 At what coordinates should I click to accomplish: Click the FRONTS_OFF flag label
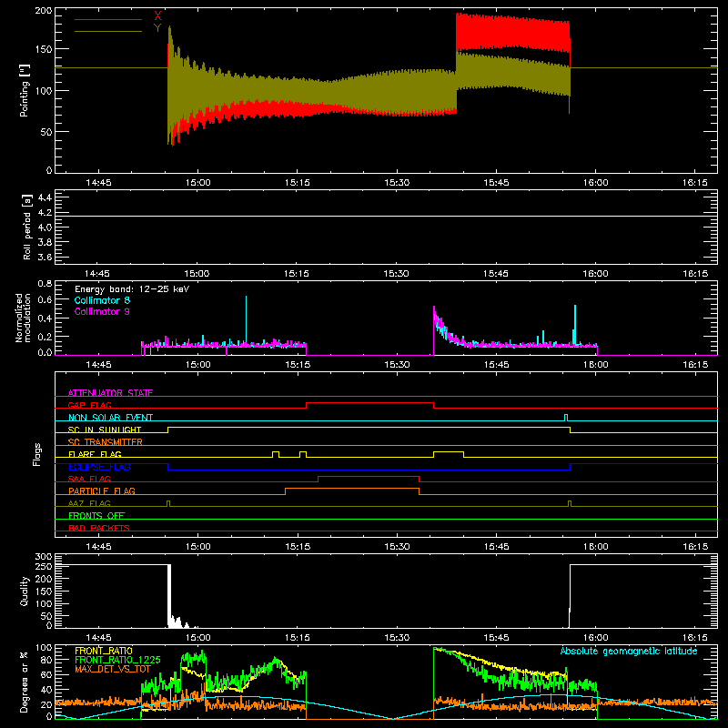pos(96,515)
